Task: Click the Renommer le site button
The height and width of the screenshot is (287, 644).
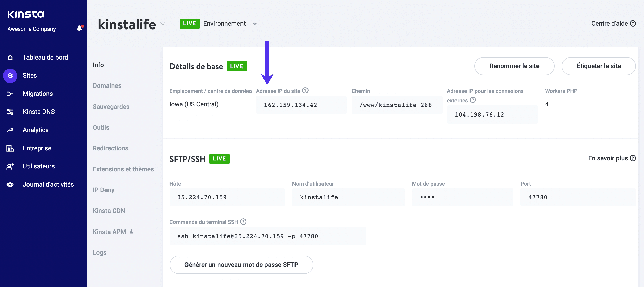Action: point(514,66)
